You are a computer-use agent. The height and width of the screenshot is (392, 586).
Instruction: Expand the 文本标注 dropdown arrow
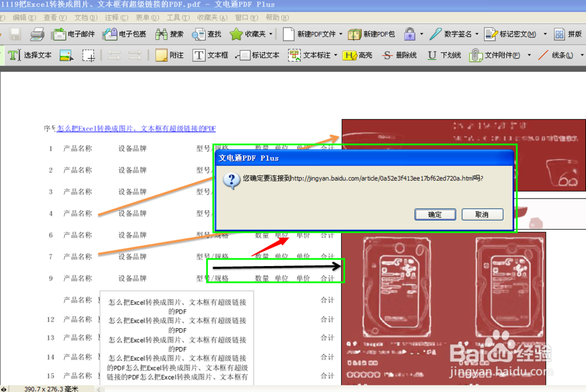tap(335, 55)
